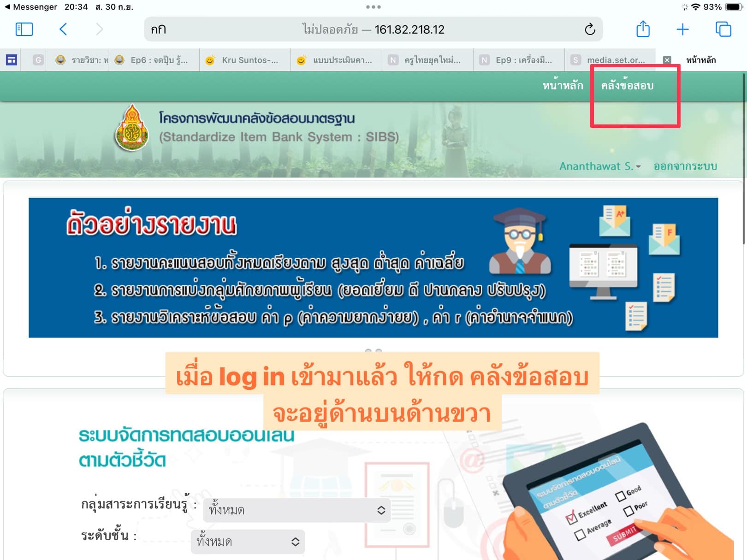Close the หน้าหลัก tab
The image size is (747, 560).
pos(667,60)
